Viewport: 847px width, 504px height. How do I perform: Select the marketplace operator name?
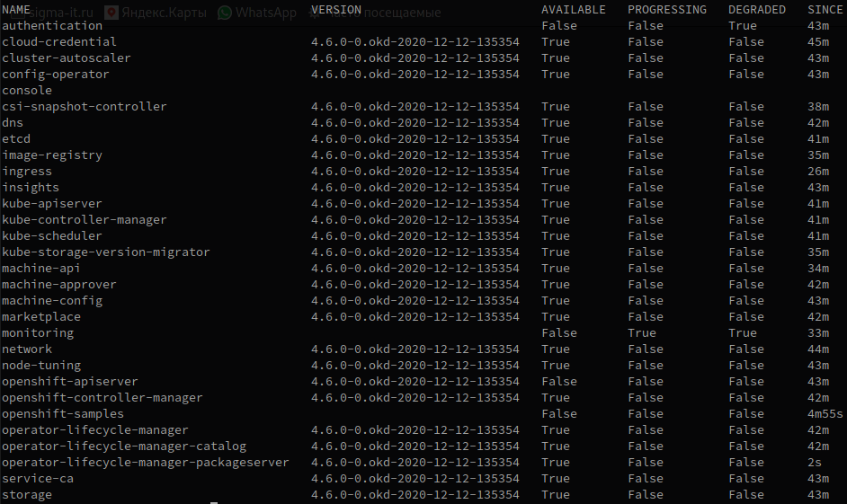point(41,317)
